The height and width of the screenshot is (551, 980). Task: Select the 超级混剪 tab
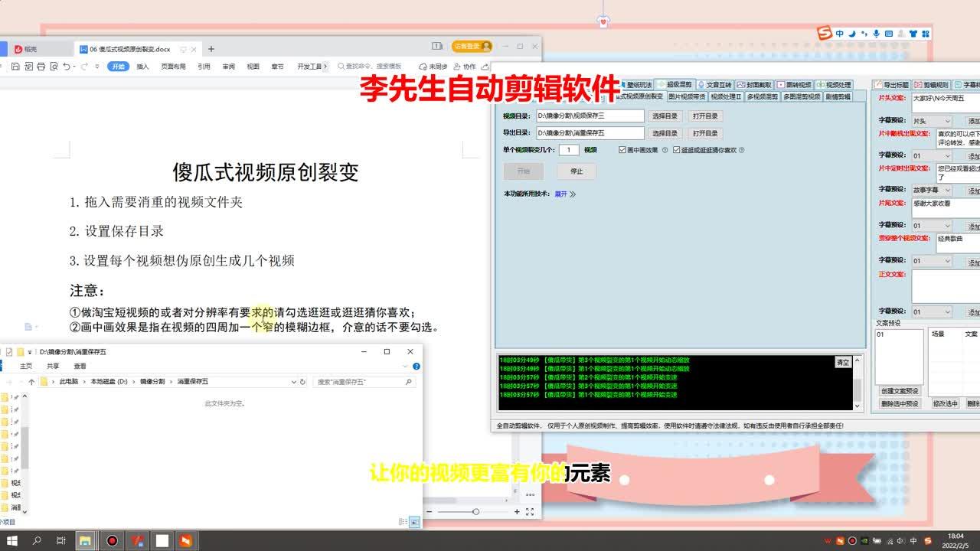coord(675,85)
